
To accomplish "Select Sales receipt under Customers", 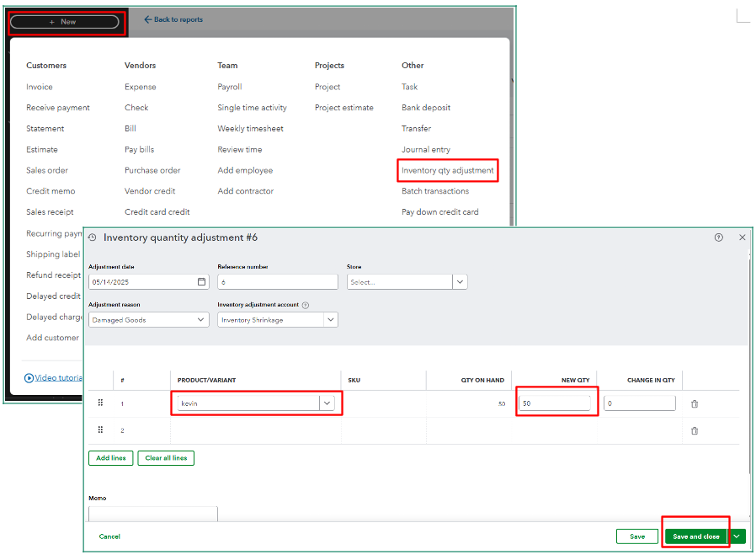I will (50, 212).
